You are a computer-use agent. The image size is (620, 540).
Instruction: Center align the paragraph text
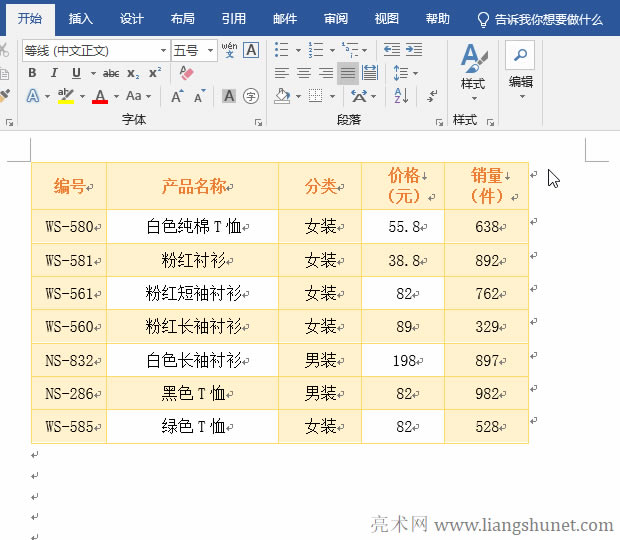(303, 73)
